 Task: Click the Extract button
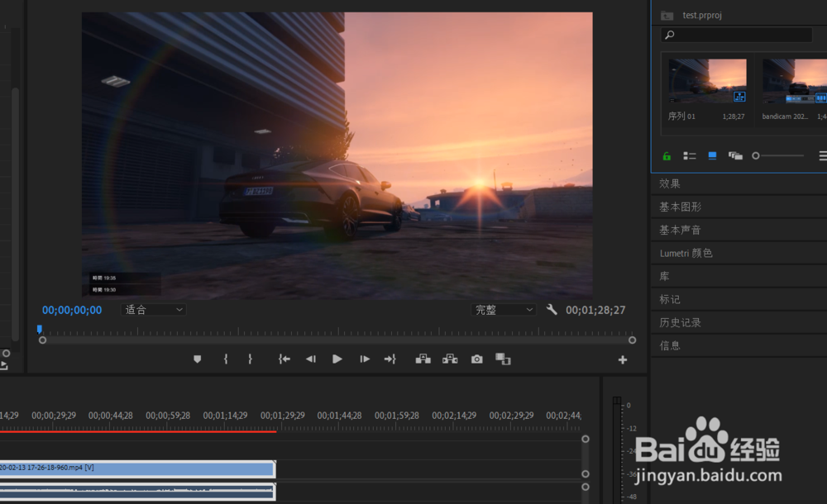click(450, 359)
